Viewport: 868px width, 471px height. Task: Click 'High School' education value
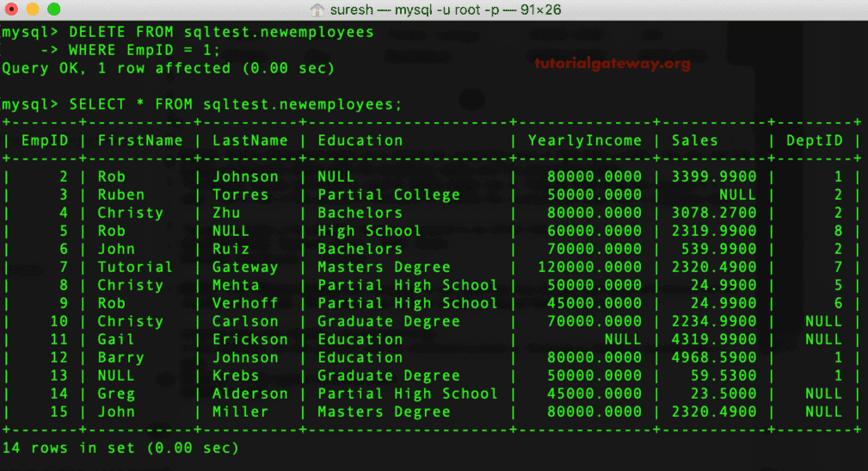click(369, 231)
